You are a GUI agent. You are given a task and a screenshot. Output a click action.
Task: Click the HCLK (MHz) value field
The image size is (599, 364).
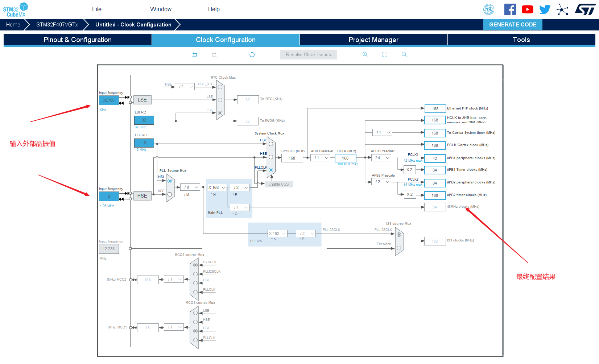click(346, 158)
